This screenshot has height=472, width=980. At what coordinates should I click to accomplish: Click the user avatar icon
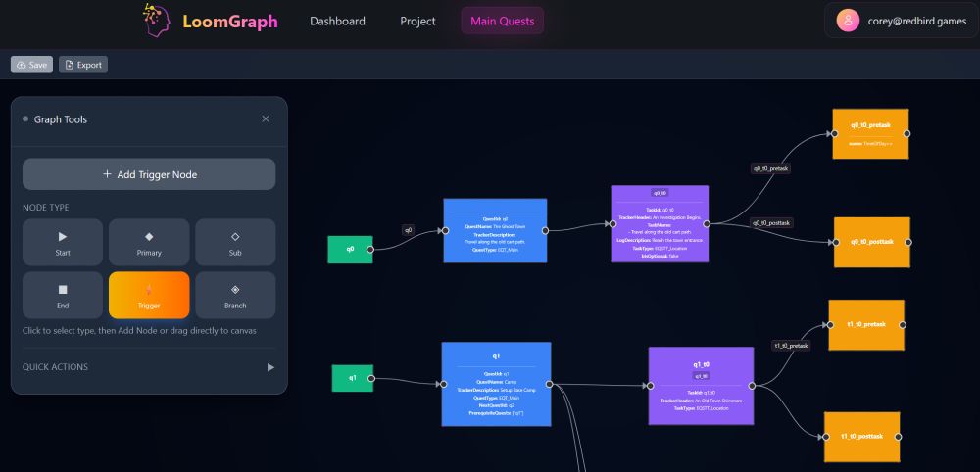click(x=848, y=21)
